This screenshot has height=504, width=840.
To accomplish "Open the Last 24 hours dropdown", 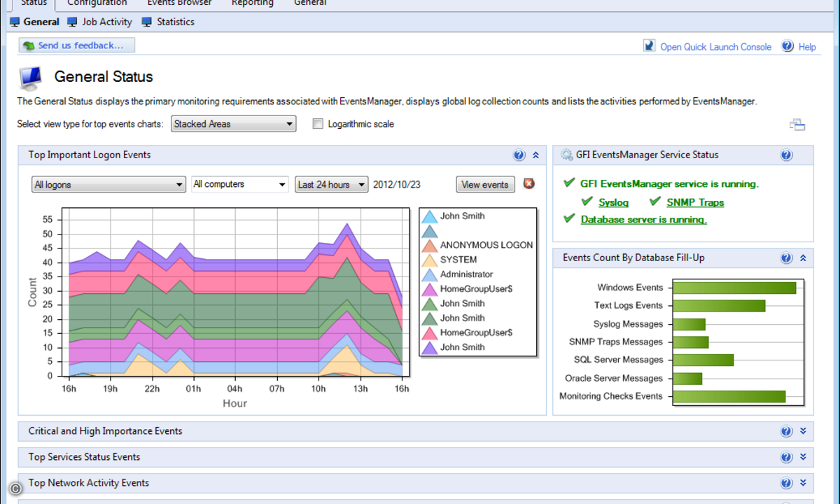I will pyautogui.click(x=332, y=185).
